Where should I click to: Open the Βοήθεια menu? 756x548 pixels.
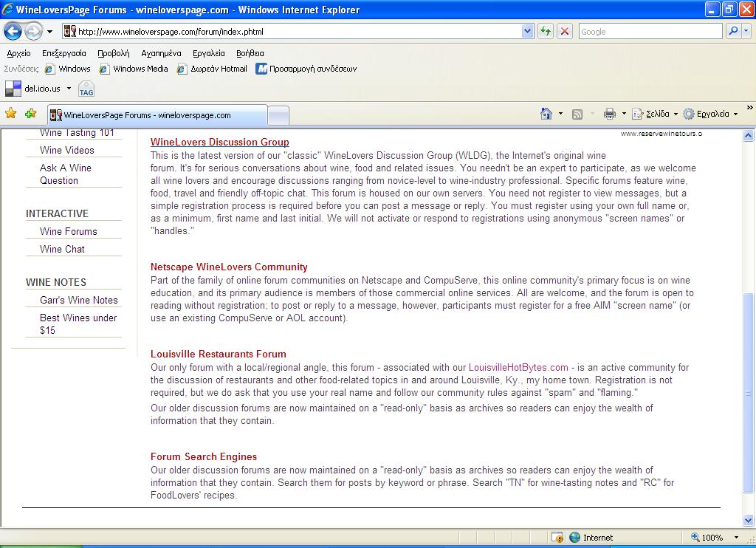[250, 54]
